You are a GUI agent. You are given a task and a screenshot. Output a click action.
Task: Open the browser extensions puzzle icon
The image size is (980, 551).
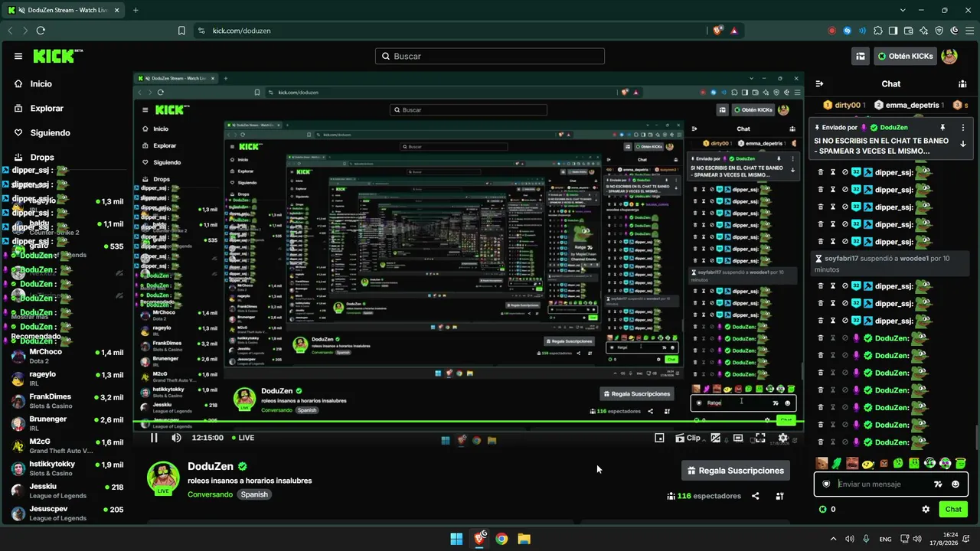pyautogui.click(x=878, y=31)
